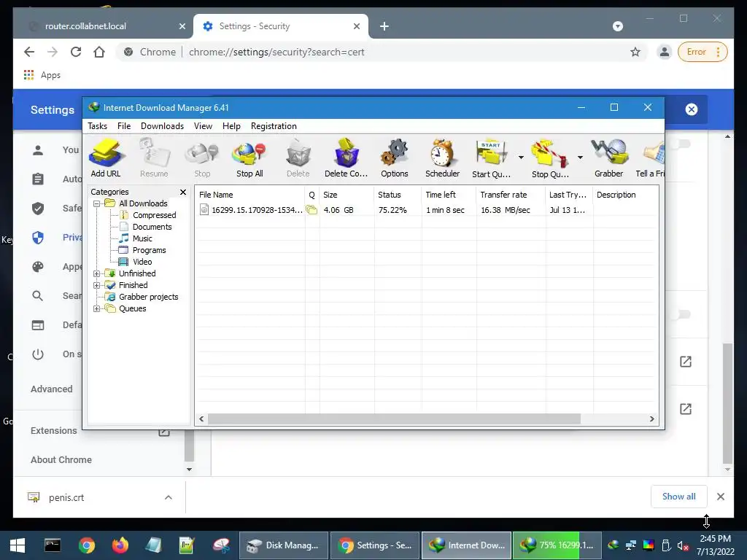Image resolution: width=747 pixels, height=560 pixels.
Task: Click the Resume toolbar icon
Action: pyautogui.click(x=154, y=158)
